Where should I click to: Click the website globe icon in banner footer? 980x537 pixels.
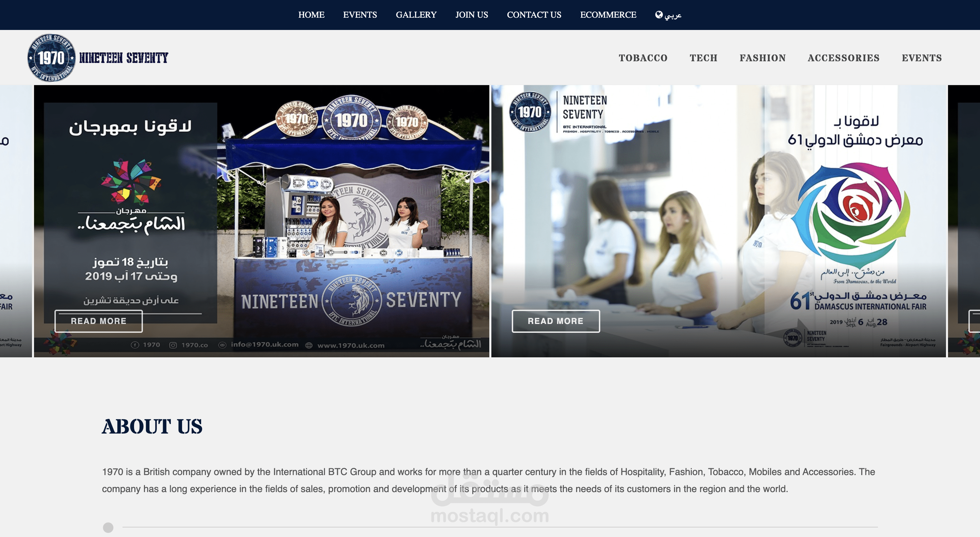point(309,345)
